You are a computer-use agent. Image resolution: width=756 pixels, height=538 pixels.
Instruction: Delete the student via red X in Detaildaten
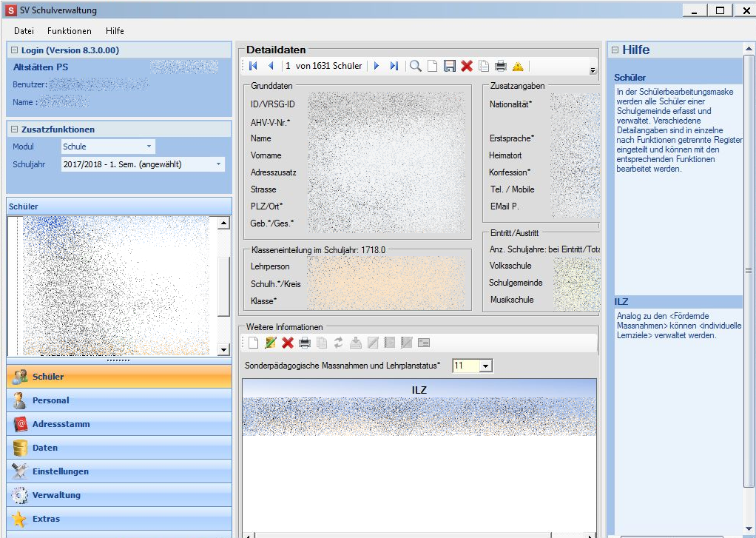point(467,66)
